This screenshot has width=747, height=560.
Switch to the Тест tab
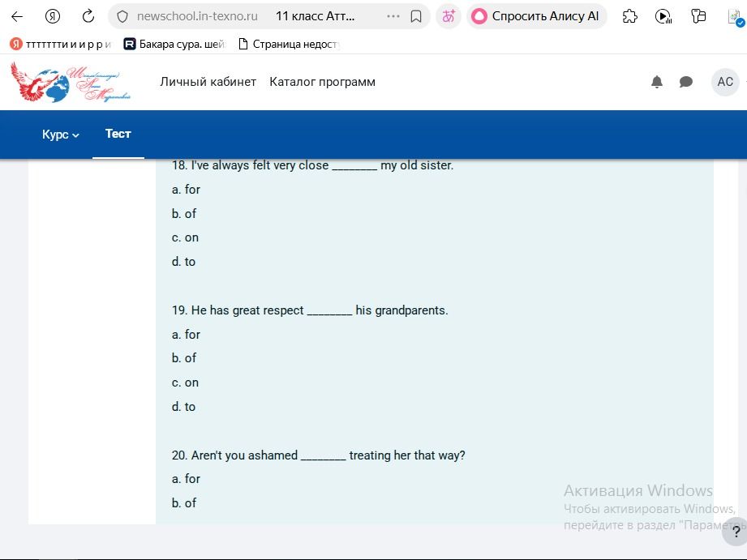click(118, 134)
